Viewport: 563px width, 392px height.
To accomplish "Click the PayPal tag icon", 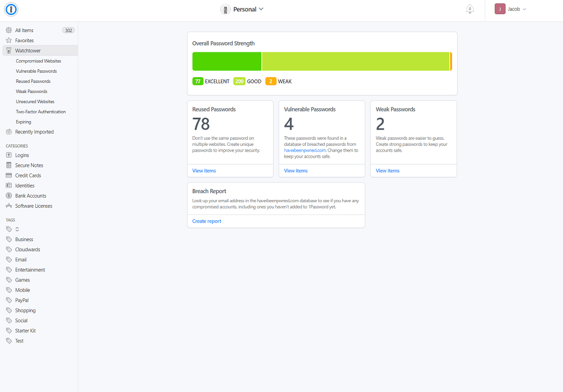I will [9, 300].
